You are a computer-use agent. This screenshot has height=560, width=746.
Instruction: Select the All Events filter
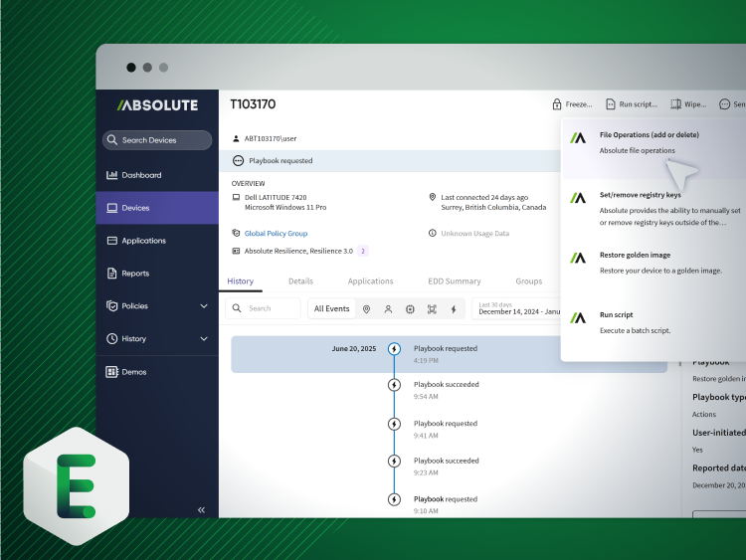pyautogui.click(x=331, y=308)
